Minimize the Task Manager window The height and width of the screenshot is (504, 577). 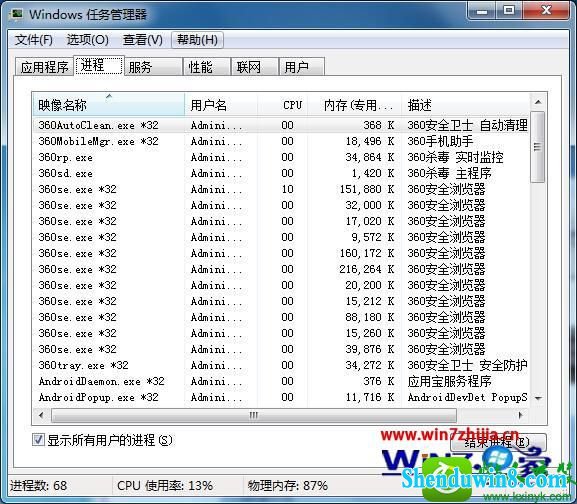(482, 10)
